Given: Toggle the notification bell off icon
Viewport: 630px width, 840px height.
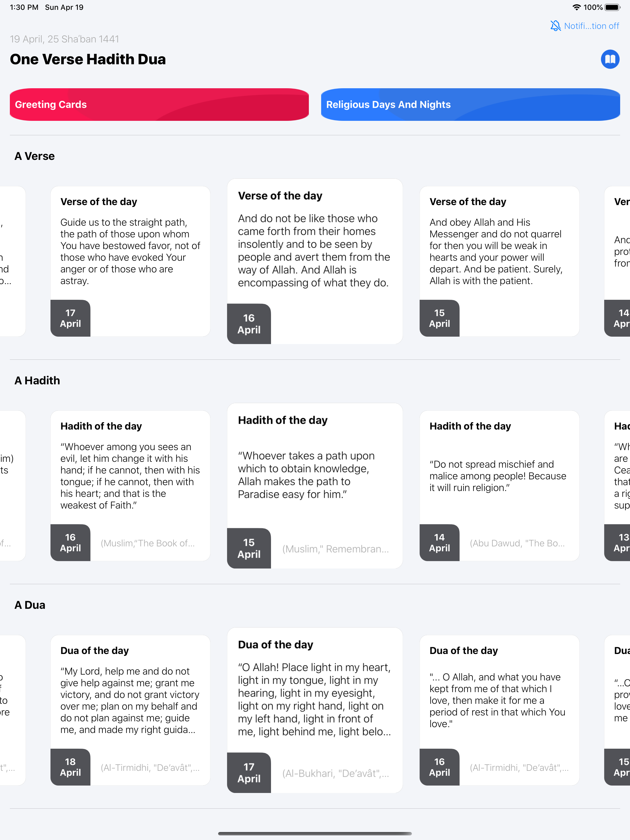Looking at the screenshot, I should point(555,26).
